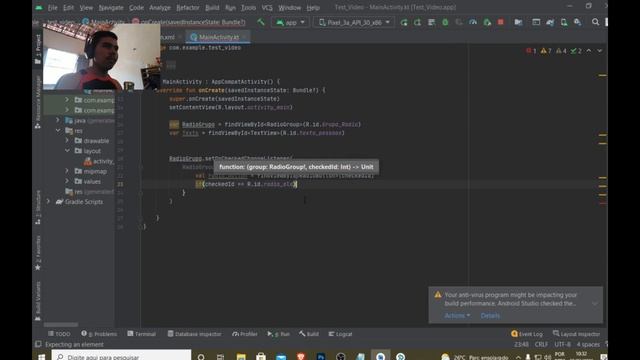Click the Project Structure folder toolbar icon

(x=518, y=22)
